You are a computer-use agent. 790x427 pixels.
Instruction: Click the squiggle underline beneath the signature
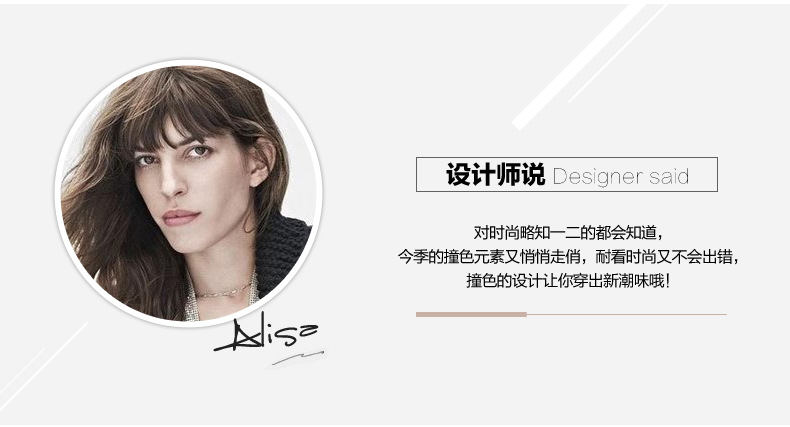point(298,358)
